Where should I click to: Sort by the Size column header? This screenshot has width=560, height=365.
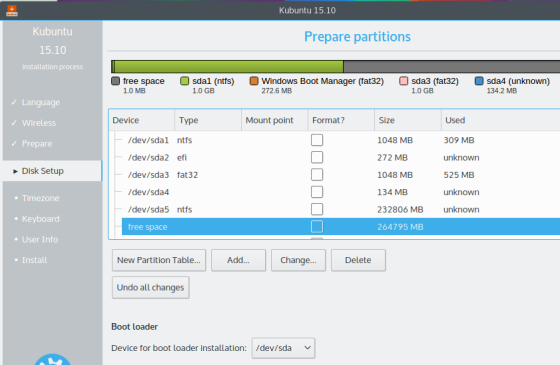pos(408,120)
